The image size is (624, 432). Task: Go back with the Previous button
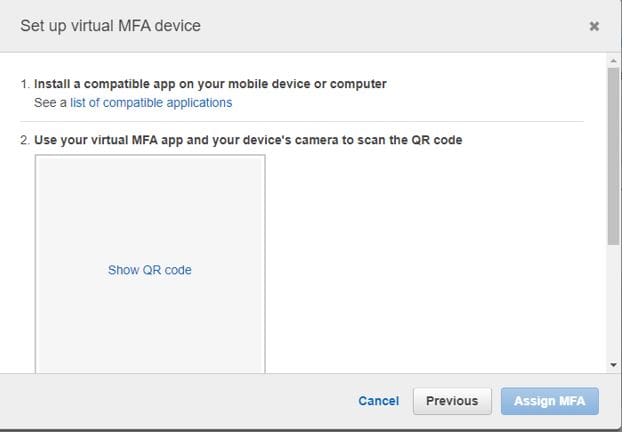coord(452,401)
